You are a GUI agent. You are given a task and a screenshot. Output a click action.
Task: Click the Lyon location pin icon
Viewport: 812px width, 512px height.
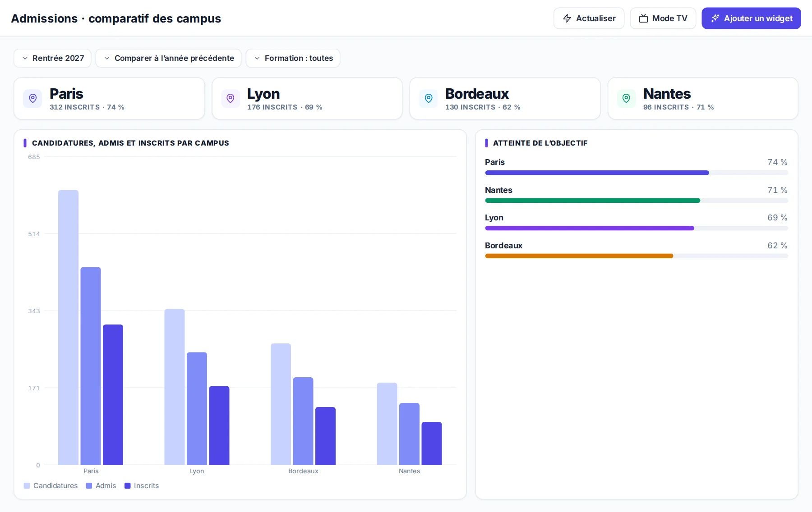click(231, 98)
